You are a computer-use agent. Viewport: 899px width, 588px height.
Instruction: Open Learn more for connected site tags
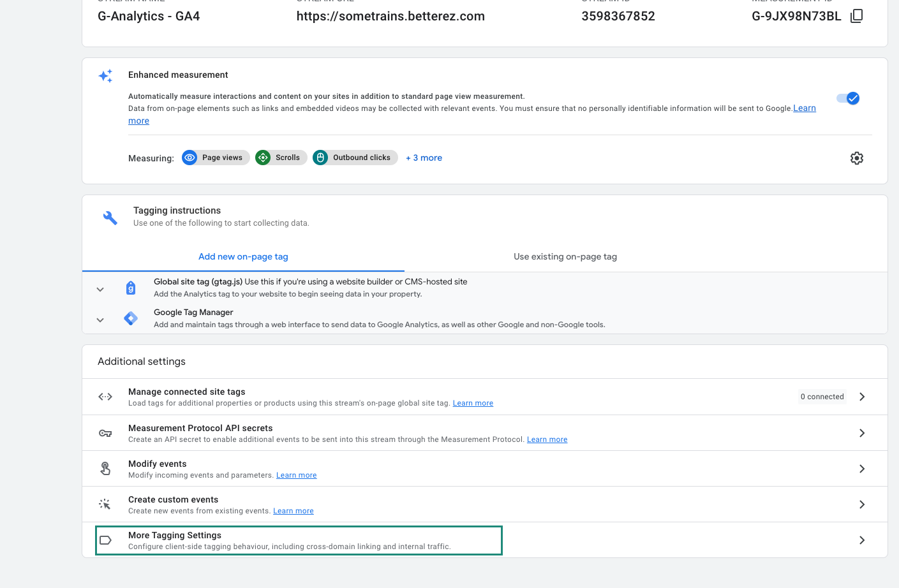point(473,403)
